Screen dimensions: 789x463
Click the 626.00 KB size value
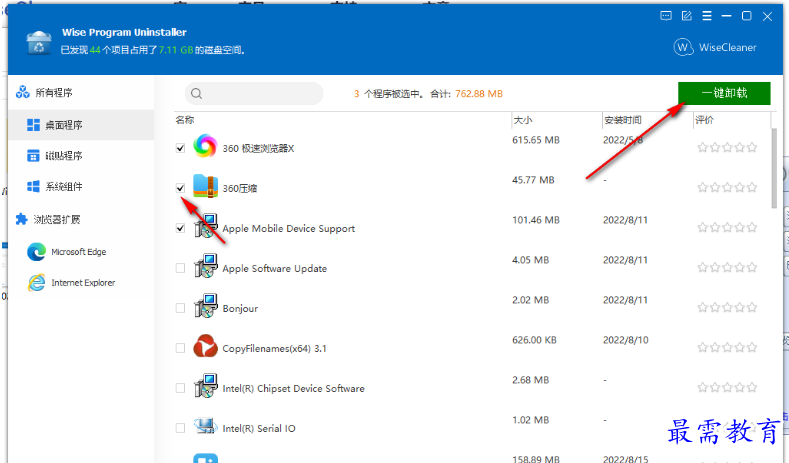[x=534, y=340]
